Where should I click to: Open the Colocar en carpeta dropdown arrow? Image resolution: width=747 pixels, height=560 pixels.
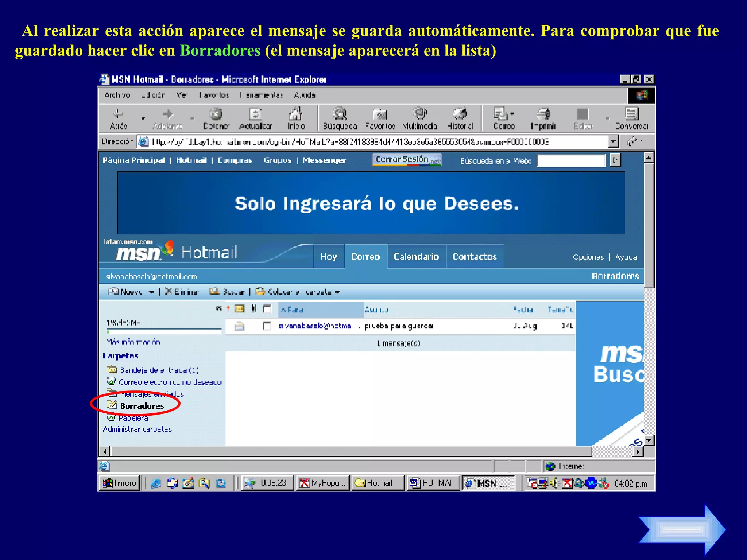pyautogui.click(x=337, y=292)
